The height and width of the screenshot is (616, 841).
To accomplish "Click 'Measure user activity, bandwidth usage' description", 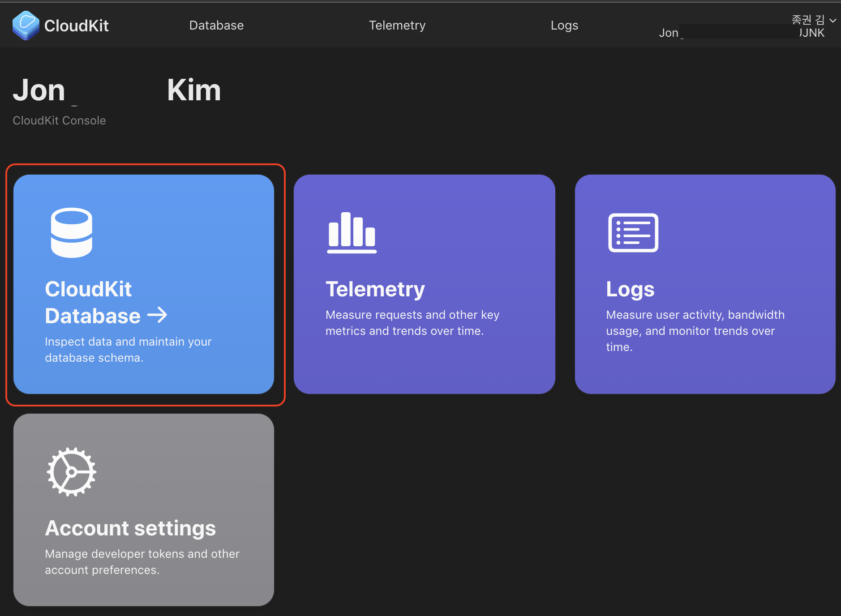I will tap(695, 331).
